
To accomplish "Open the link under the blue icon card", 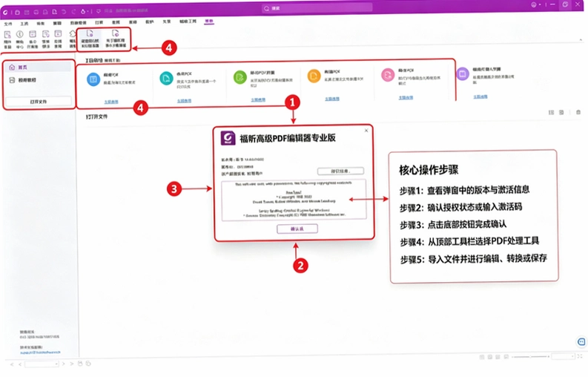I will click(111, 102).
